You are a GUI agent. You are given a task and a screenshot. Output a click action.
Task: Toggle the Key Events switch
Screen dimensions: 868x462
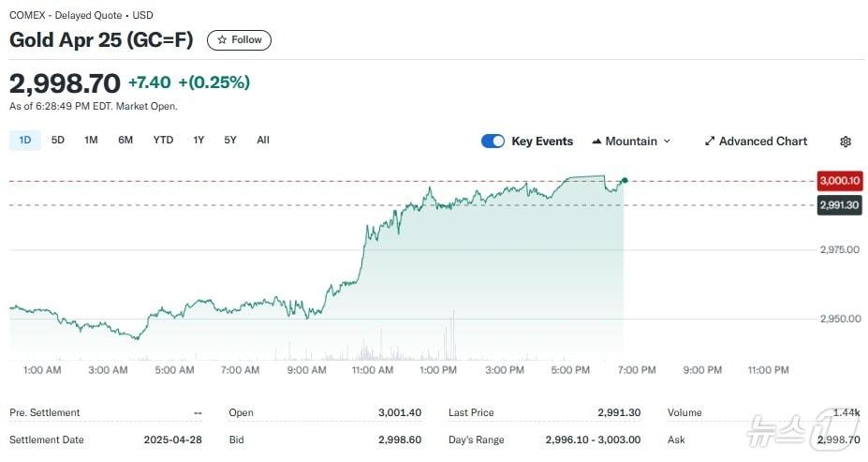pyautogui.click(x=493, y=142)
